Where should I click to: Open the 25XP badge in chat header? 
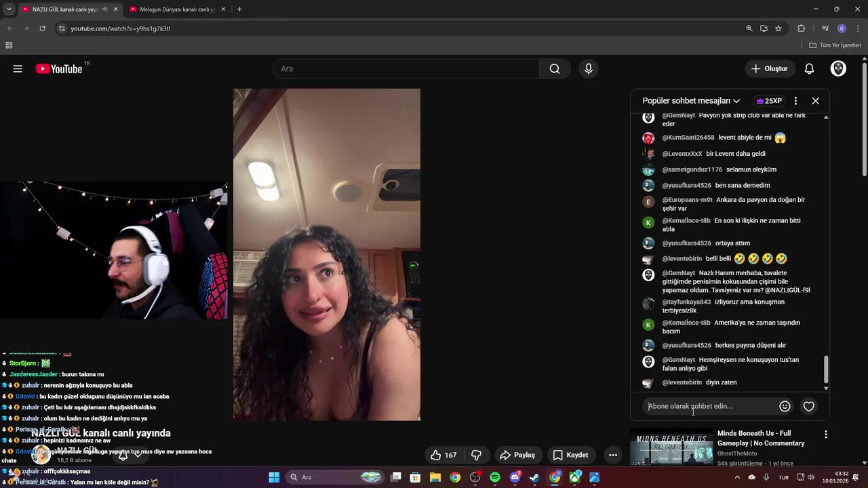point(770,101)
